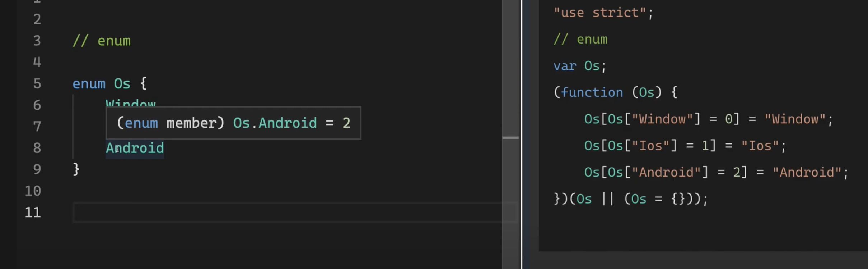Click line number 10 in the gutter
Image resolution: width=868 pixels, height=269 pixels.
point(33,191)
